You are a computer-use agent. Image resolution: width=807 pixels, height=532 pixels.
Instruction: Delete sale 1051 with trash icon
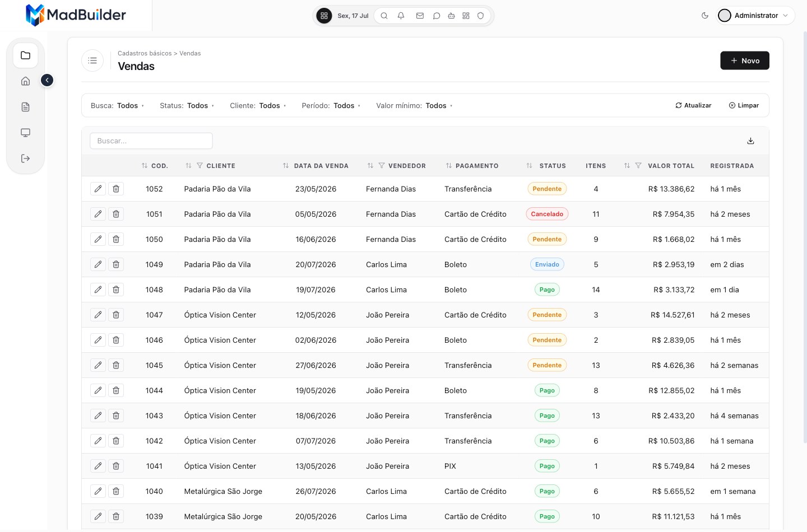click(116, 214)
